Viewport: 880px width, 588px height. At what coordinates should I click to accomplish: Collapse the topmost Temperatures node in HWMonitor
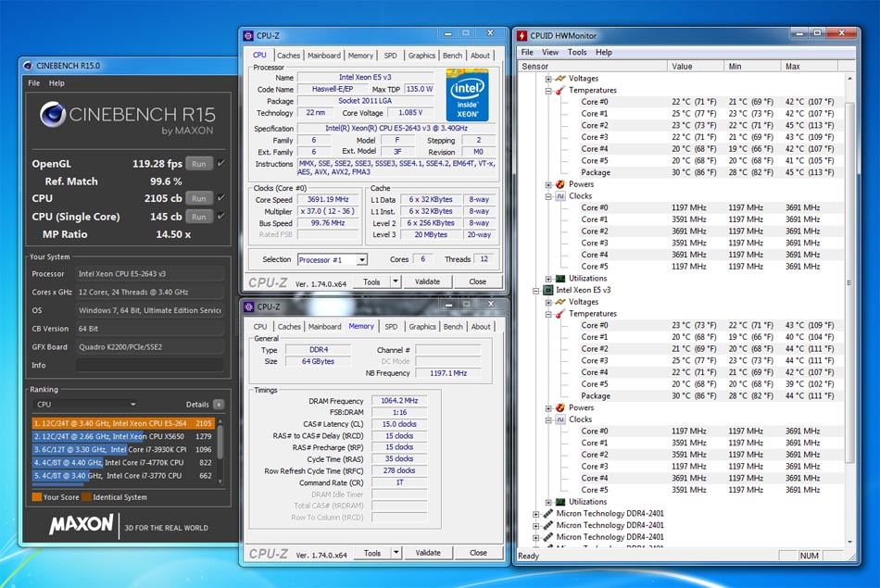tap(548, 91)
